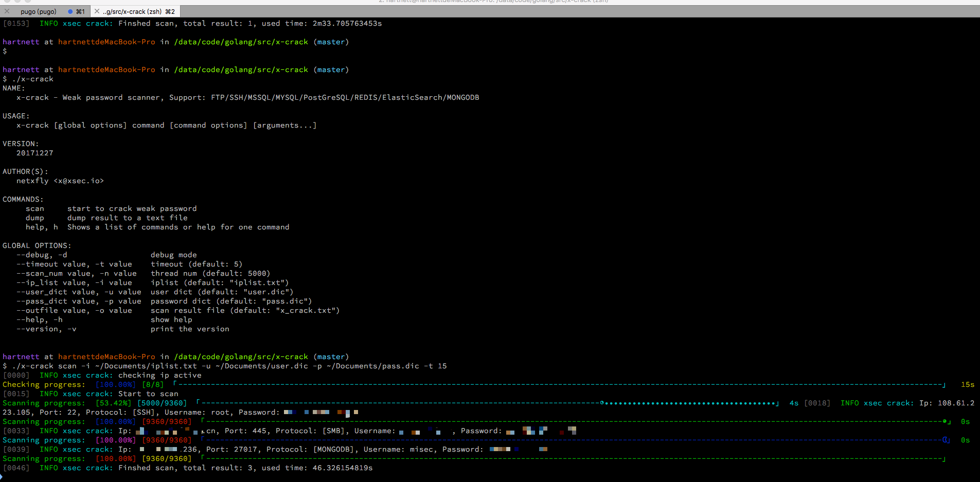The image size is (980, 482).
Task: Click the 'USAGE:' heading
Action: pos(16,116)
